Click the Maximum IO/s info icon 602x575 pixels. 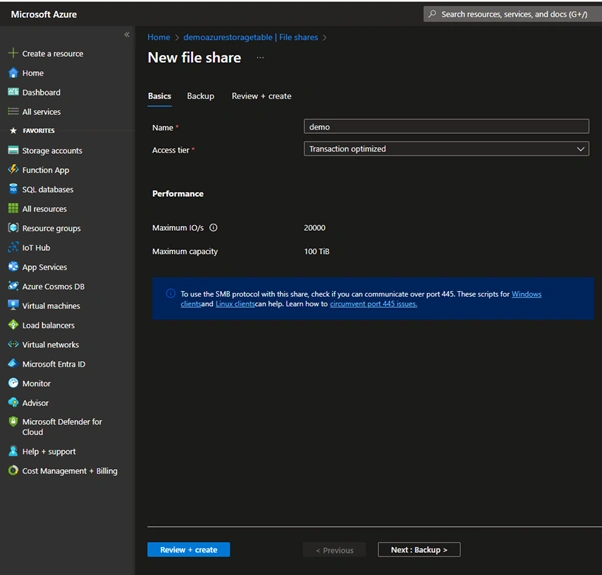(213, 228)
